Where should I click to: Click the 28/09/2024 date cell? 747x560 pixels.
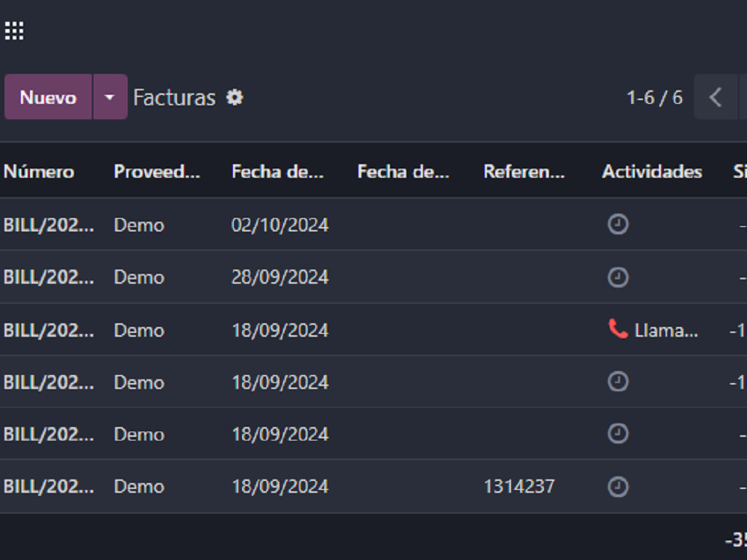pyautogui.click(x=279, y=277)
